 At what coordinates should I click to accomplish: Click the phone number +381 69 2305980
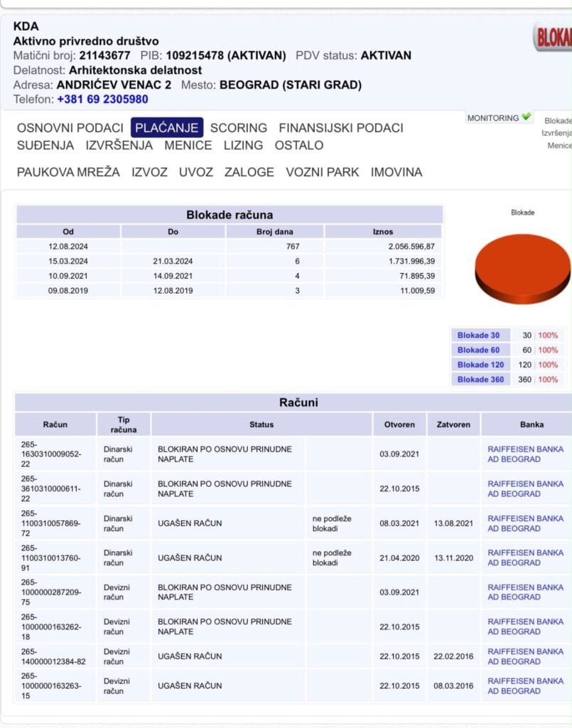click(102, 100)
